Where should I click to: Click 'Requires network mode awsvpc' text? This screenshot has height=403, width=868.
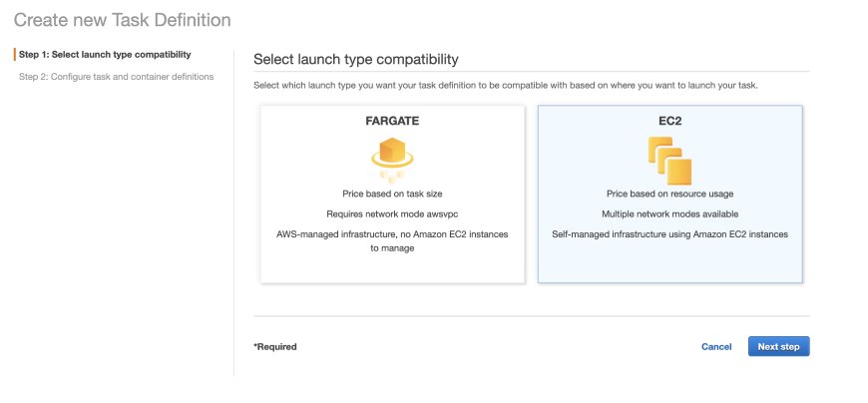[392, 213]
